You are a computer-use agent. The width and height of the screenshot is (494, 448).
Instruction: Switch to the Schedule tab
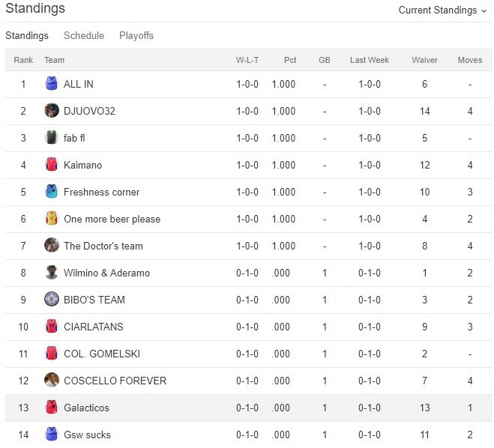(x=84, y=35)
